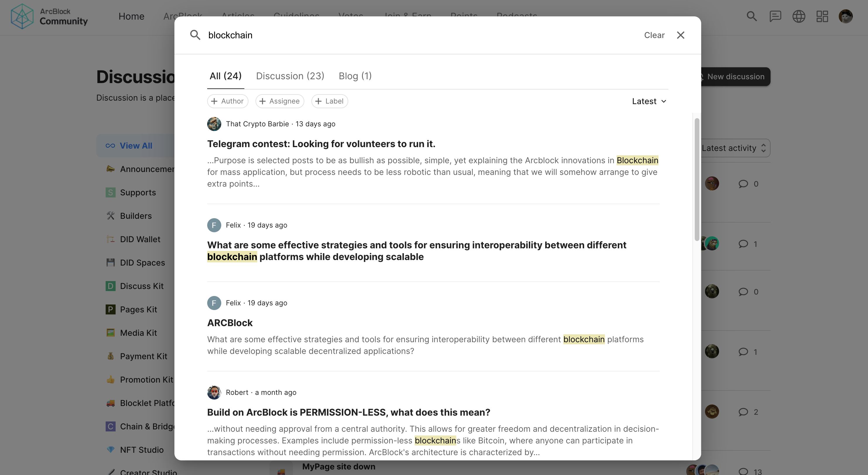Add a Label filter
Viewport: 868px width, 475px height.
(330, 101)
